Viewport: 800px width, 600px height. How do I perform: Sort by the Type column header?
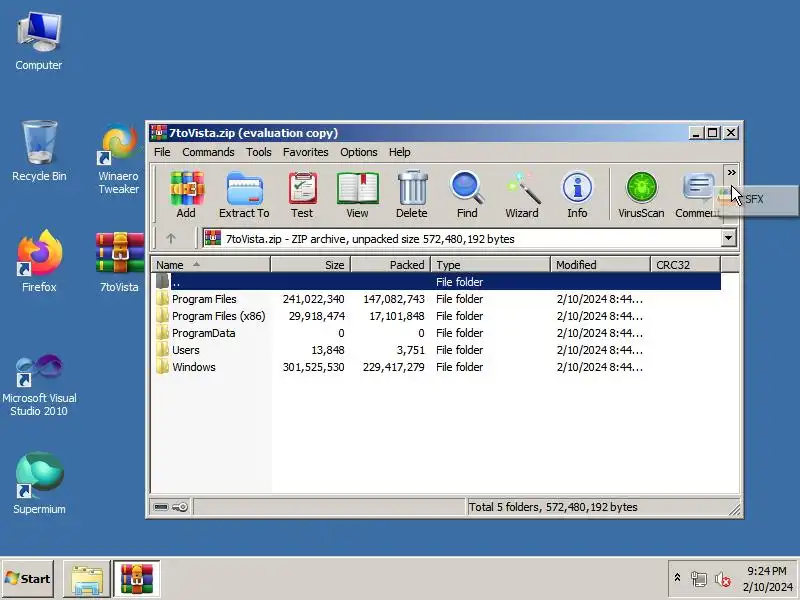pyautogui.click(x=491, y=265)
